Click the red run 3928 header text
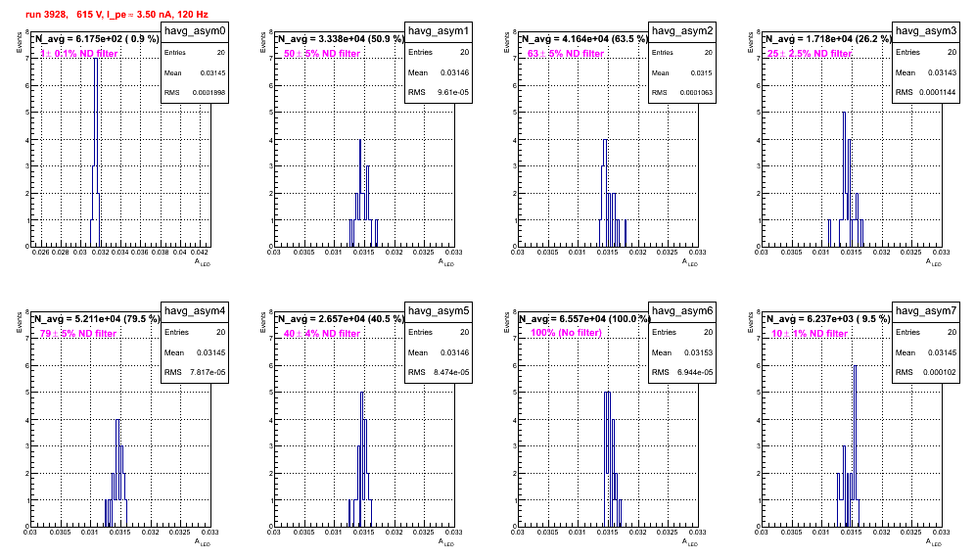 pos(116,14)
